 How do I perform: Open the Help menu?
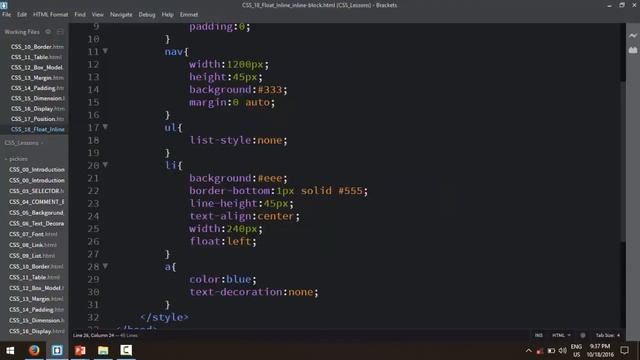point(167,14)
